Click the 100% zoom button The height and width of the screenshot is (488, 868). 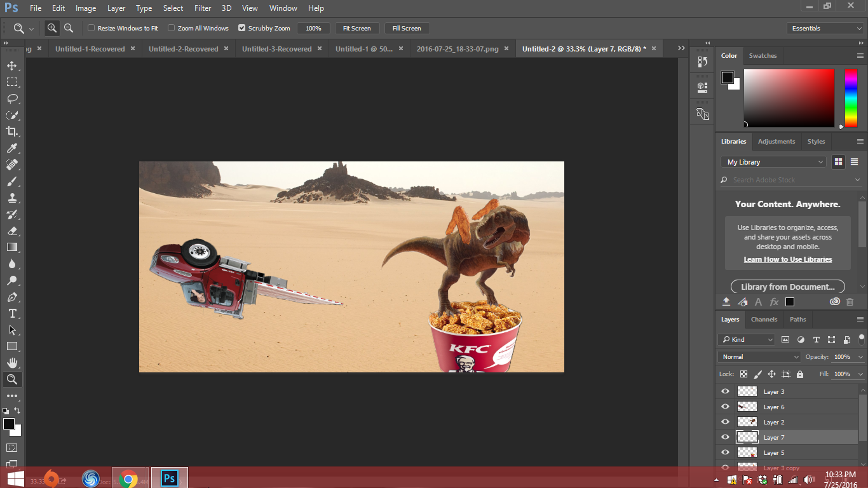(313, 28)
